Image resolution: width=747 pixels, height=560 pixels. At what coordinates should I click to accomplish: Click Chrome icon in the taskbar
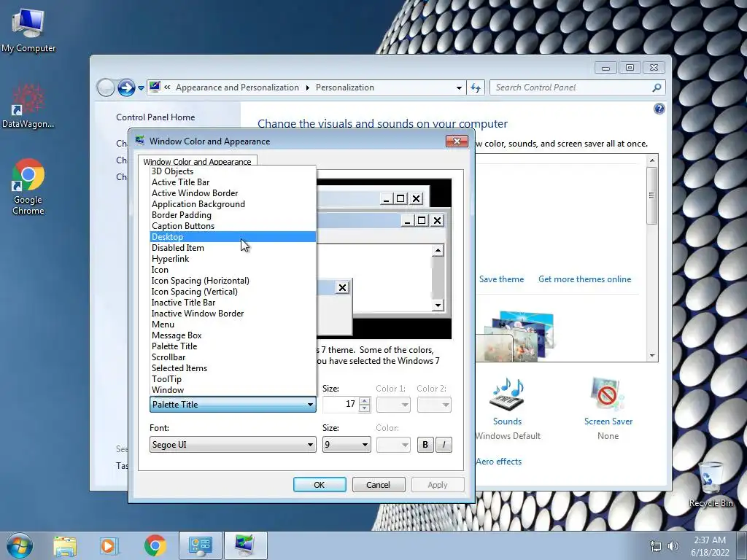tap(155, 545)
